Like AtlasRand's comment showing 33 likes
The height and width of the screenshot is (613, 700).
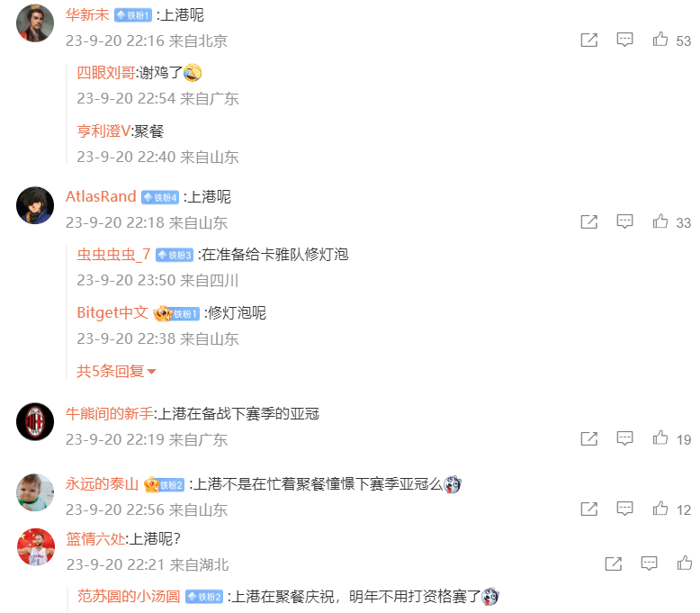pos(660,221)
